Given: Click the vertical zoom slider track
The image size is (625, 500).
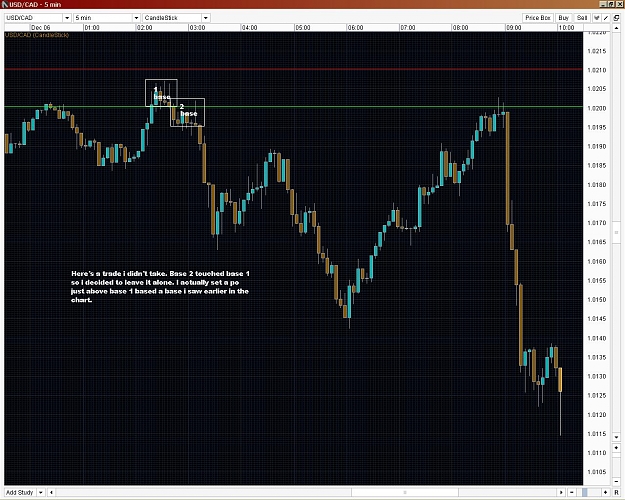Looking at the screenshot, I should click(616, 465).
